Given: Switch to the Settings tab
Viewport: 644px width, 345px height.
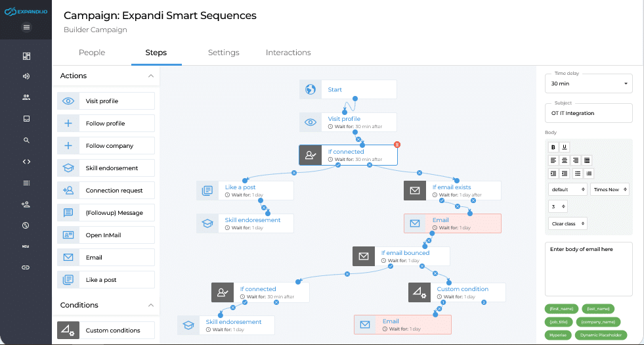Looking at the screenshot, I should [x=223, y=53].
